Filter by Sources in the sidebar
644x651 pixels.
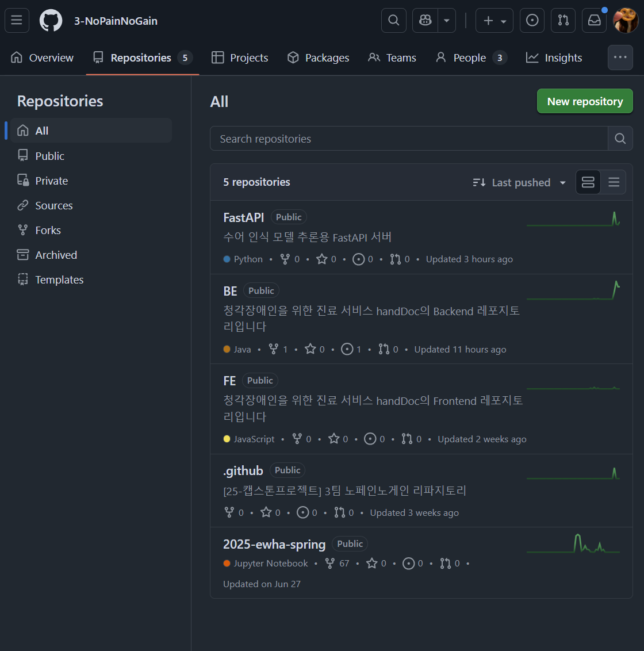point(91,205)
